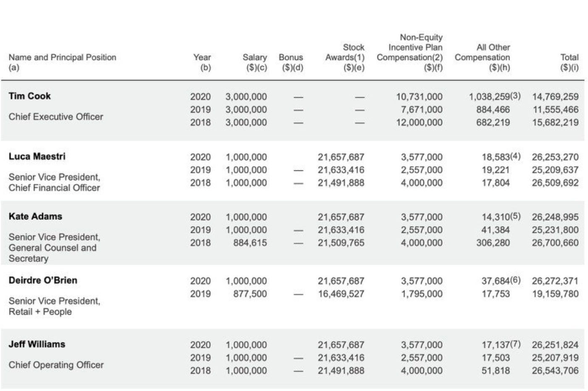588x391 pixels.
Task: Click Deirdre O'Brien's 2019 salary 877,500
Action: 250,294
